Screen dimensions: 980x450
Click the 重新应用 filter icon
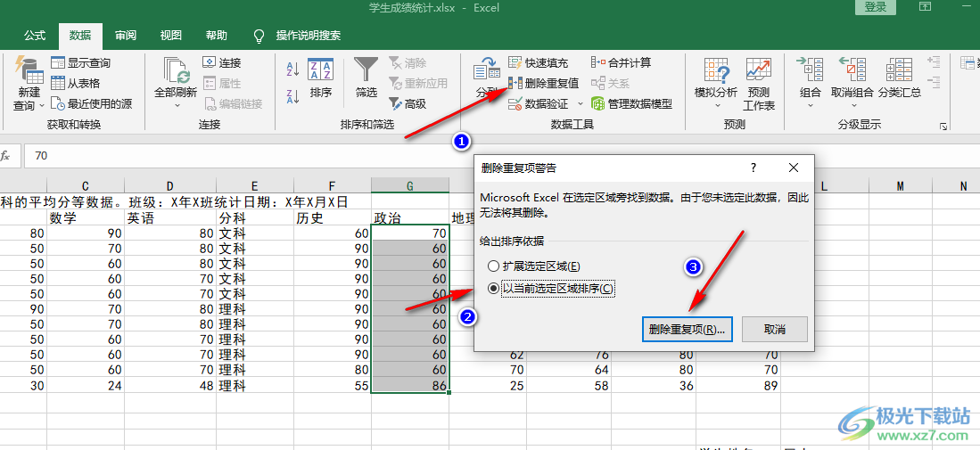pos(395,83)
